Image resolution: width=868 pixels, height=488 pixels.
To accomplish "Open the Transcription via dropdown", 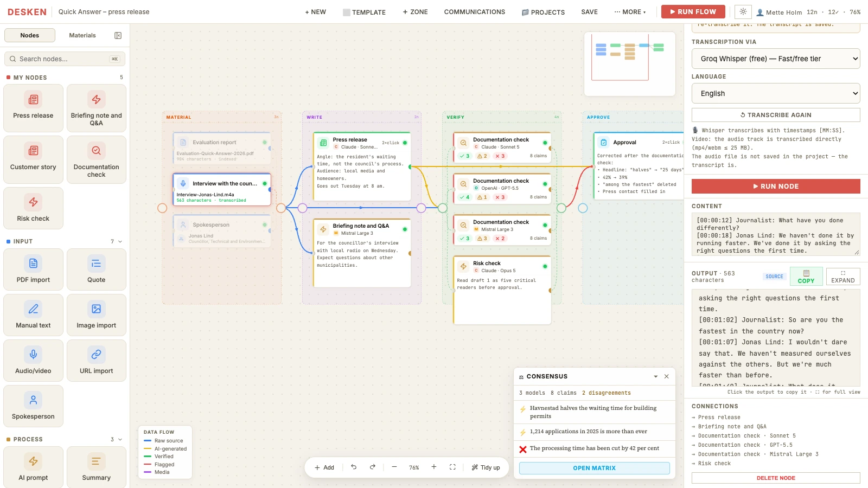I will [776, 59].
